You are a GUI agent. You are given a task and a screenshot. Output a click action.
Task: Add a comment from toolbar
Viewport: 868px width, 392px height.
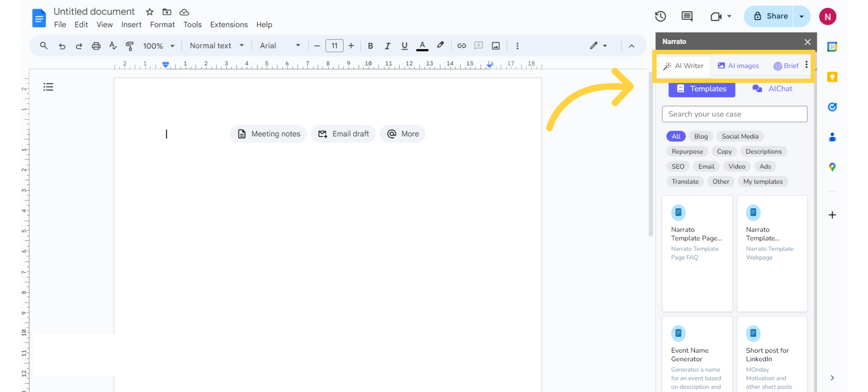tap(479, 46)
